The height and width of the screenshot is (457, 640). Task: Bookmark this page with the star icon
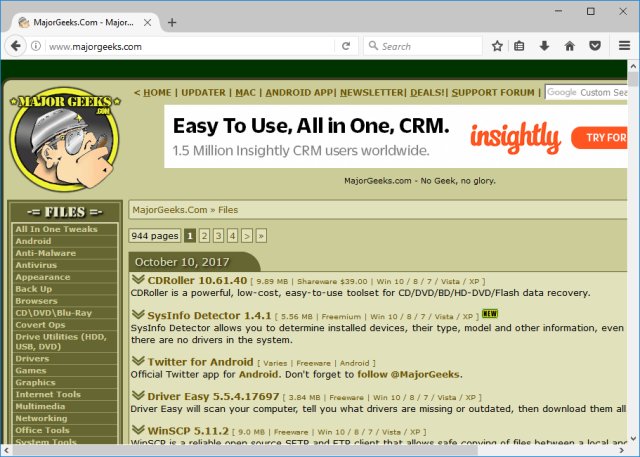tap(497, 46)
